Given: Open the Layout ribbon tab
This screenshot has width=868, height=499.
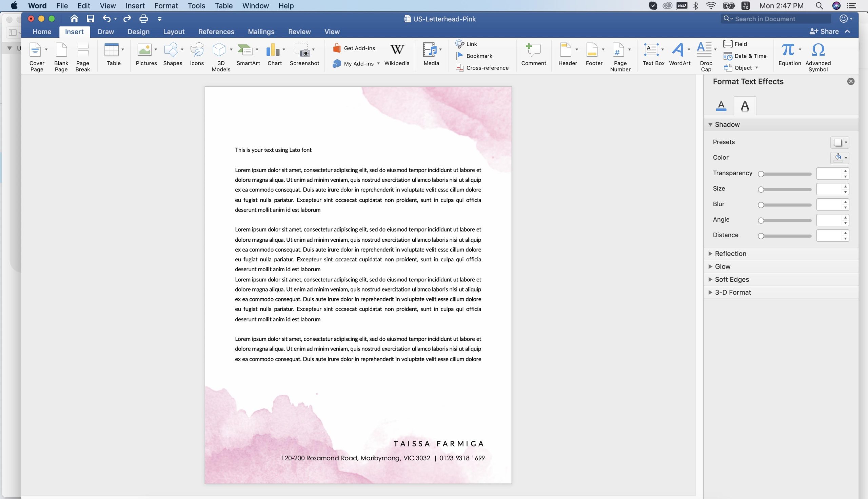Looking at the screenshot, I should pos(174,32).
